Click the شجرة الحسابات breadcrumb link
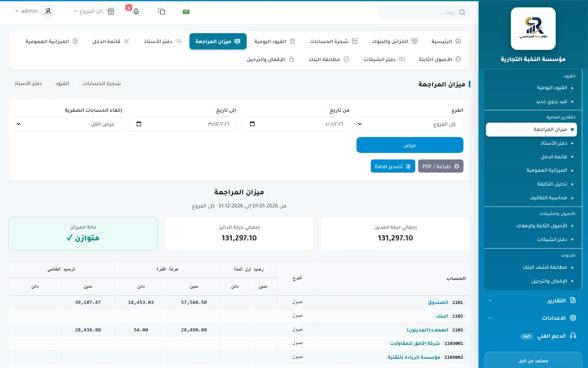 pos(102,83)
